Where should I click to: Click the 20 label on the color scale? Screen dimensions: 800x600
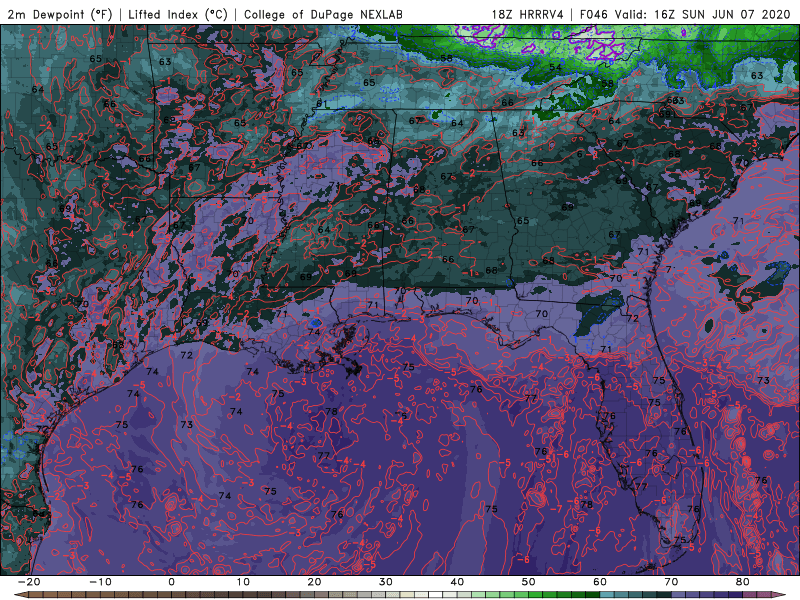pos(314,582)
